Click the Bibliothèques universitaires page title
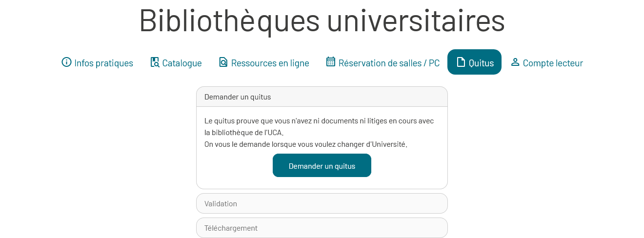 322,20
